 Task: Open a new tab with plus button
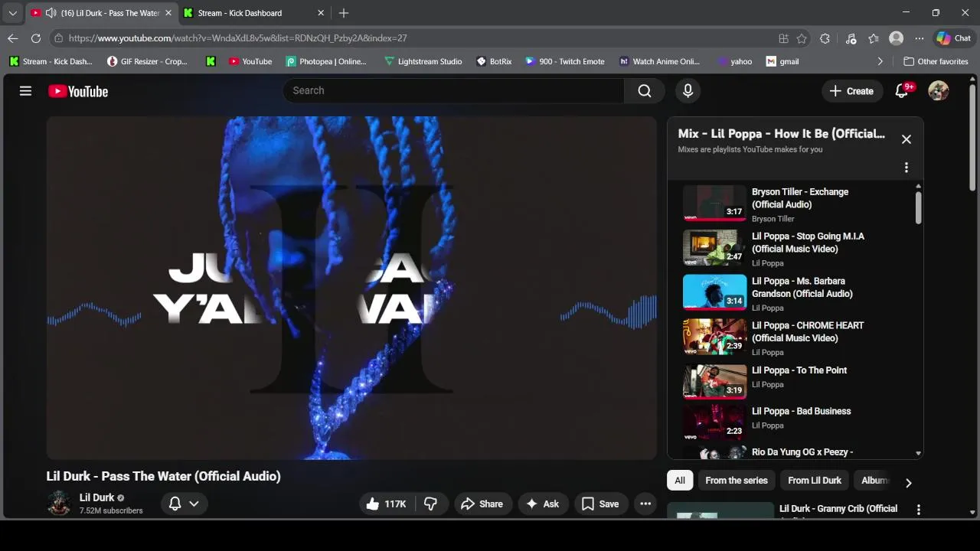344,13
